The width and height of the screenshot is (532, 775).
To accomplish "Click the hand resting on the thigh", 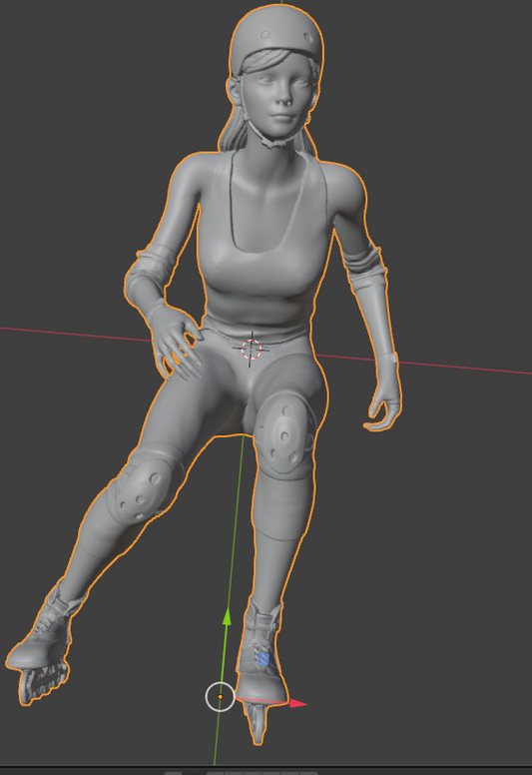I will (x=174, y=340).
